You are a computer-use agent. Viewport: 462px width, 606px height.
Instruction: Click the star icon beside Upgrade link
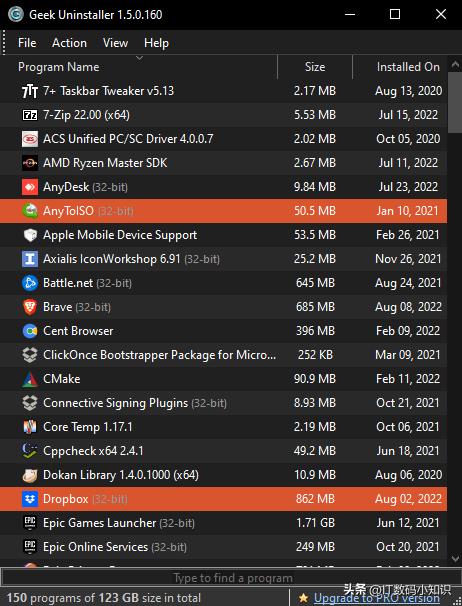303,598
